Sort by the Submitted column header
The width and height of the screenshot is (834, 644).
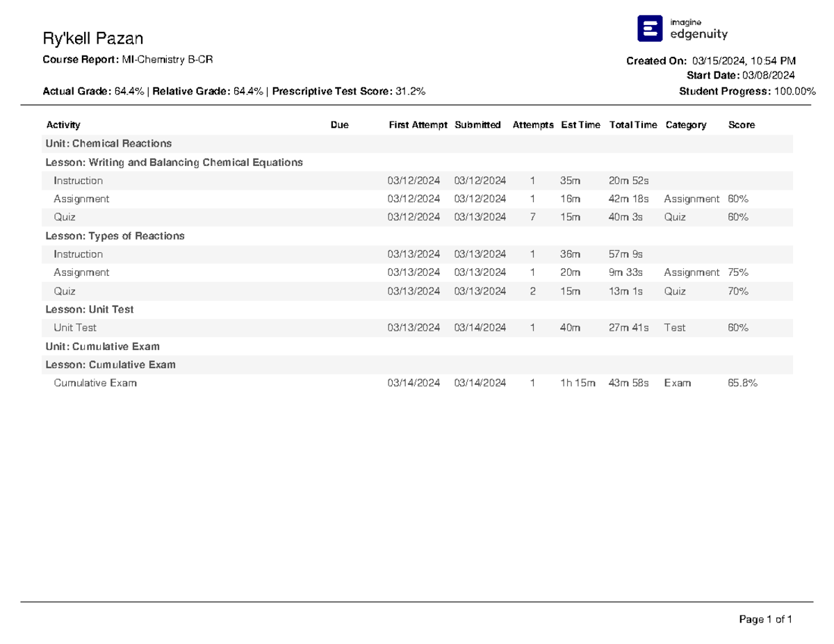click(x=477, y=125)
